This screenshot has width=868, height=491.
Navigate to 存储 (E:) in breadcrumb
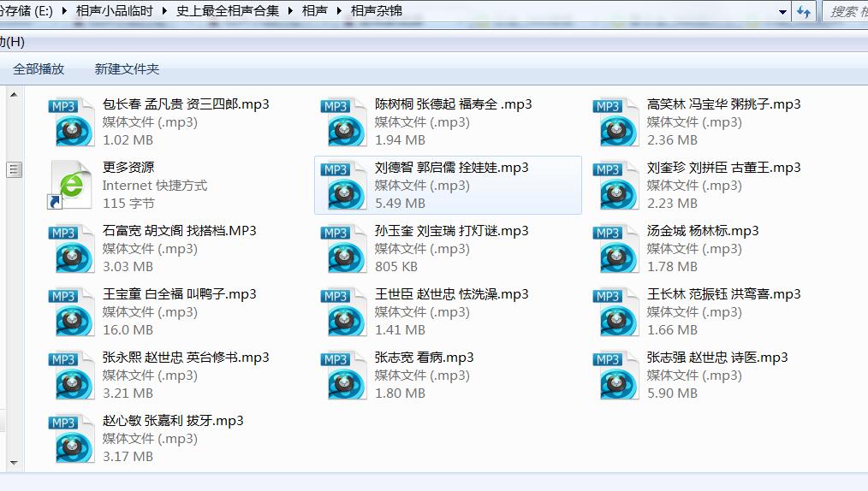[27, 10]
